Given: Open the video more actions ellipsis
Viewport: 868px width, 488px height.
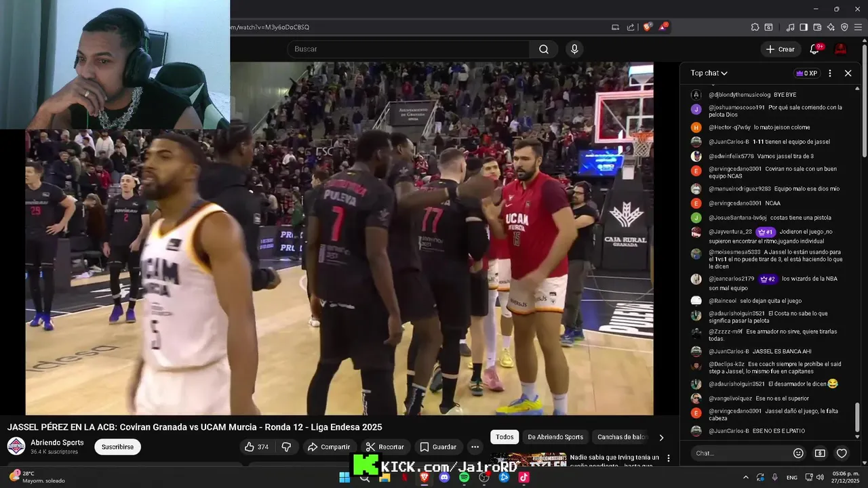Looking at the screenshot, I should [475, 447].
